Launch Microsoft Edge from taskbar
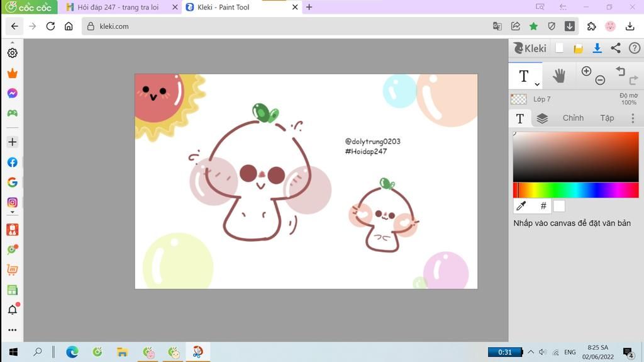Screen dimensions: 644x362 click(72, 352)
